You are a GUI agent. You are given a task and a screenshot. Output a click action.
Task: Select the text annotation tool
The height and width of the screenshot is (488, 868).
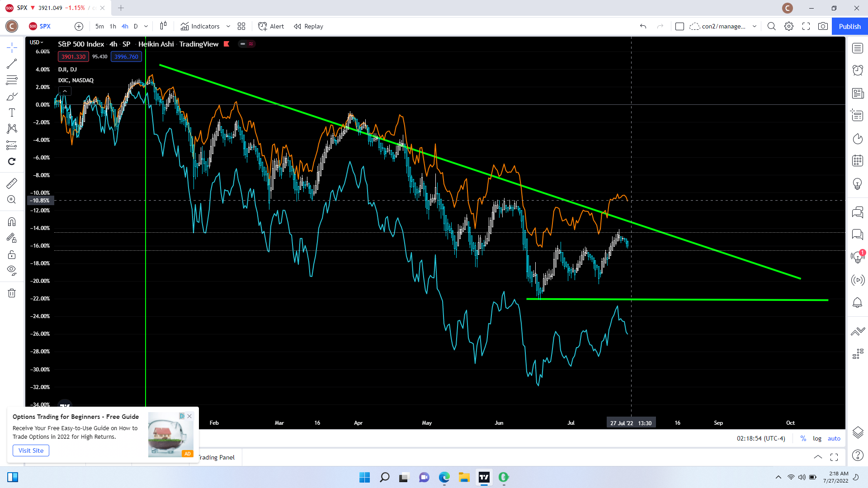click(12, 113)
